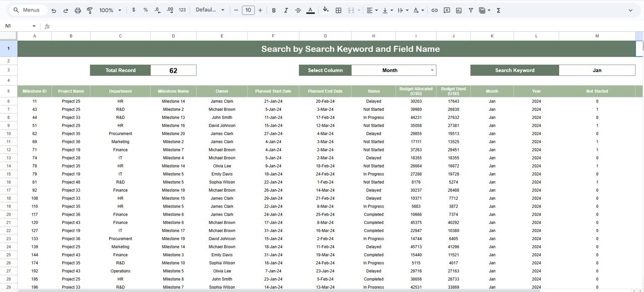This screenshot has height=292, width=644.
Task: Select the Paint format tool
Action: coord(90,10)
